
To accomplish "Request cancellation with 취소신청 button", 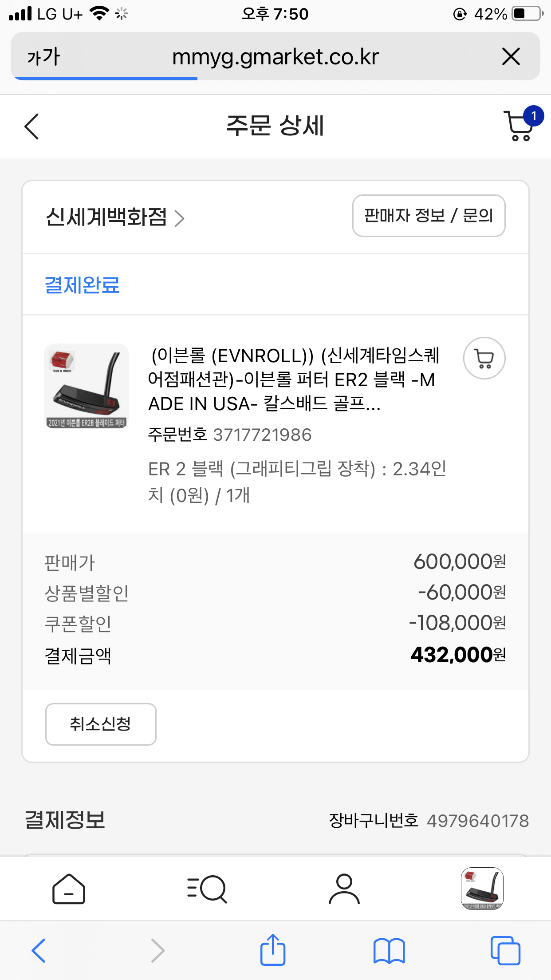I will 101,724.
